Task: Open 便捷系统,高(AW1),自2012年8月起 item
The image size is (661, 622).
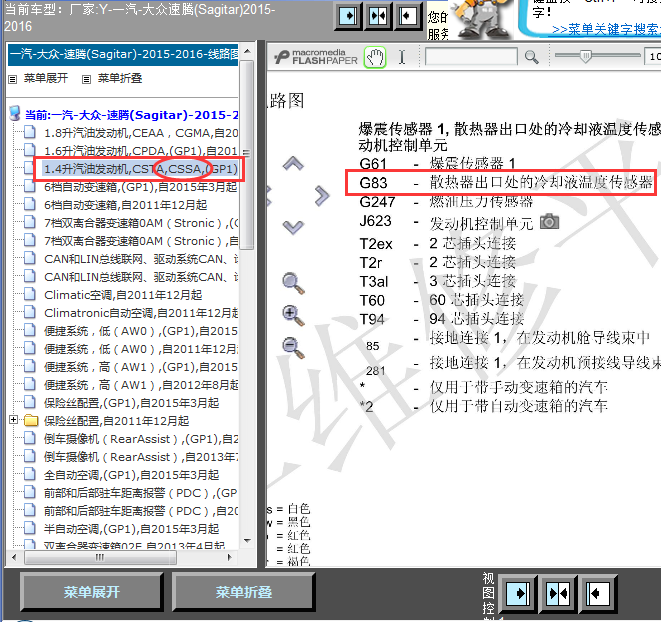Action: pyautogui.click(x=141, y=385)
